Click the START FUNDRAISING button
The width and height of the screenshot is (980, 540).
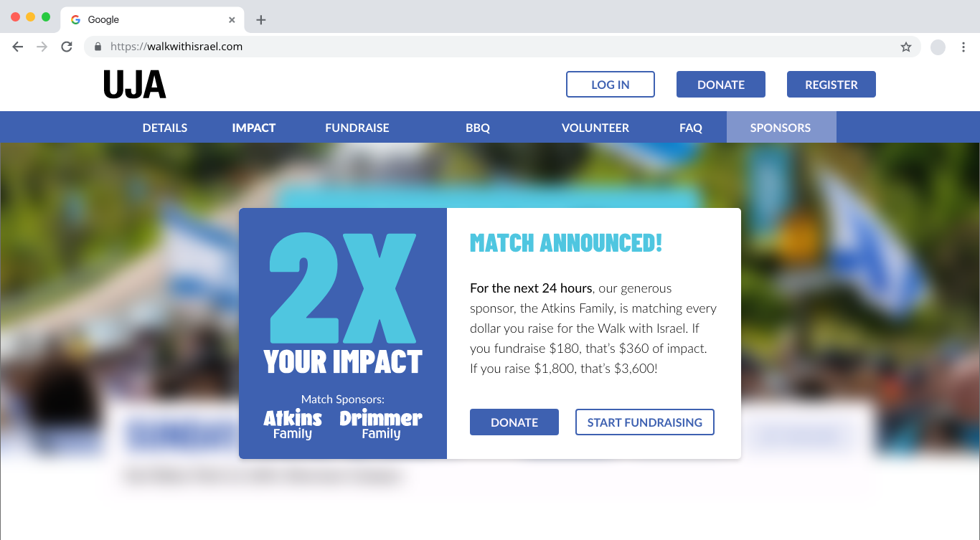point(645,422)
